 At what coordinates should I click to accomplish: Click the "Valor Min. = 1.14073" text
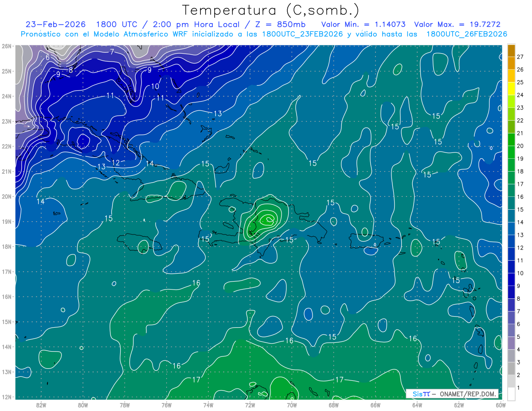(x=364, y=24)
